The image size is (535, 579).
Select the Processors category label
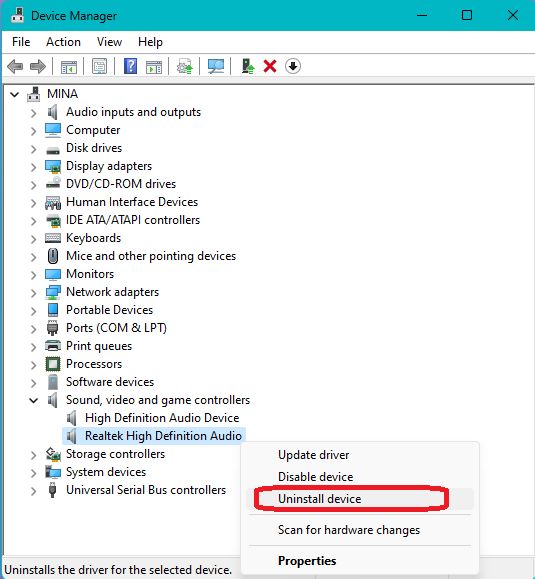pos(94,364)
